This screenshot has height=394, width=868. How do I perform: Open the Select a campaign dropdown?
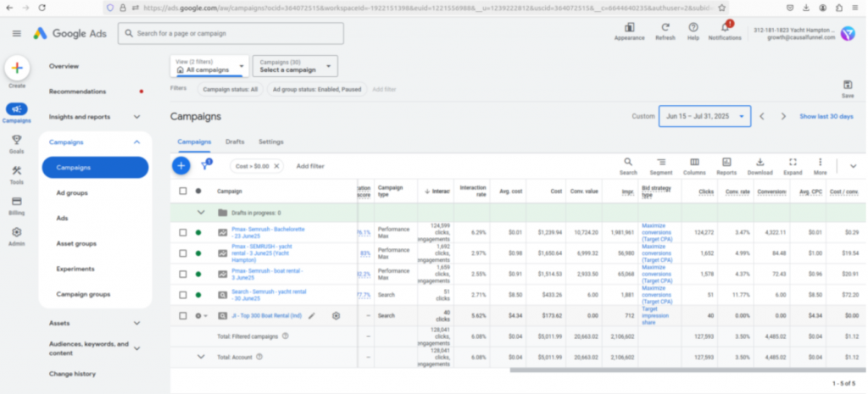tap(294, 66)
